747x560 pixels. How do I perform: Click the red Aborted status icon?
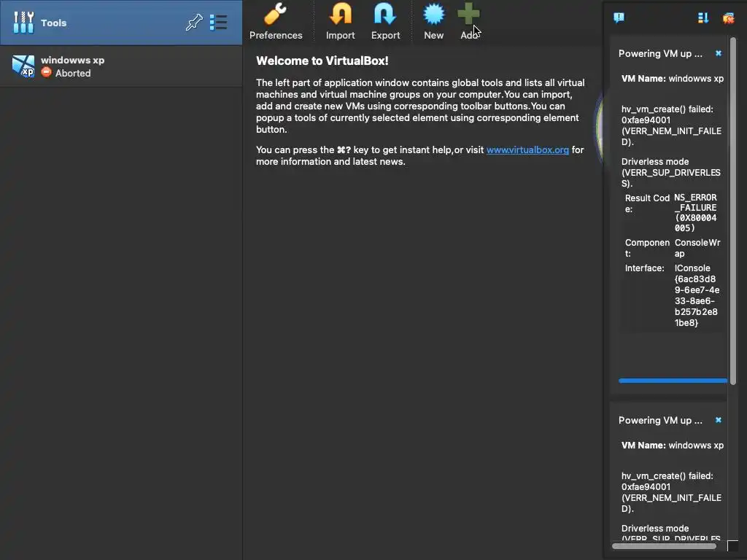46,72
